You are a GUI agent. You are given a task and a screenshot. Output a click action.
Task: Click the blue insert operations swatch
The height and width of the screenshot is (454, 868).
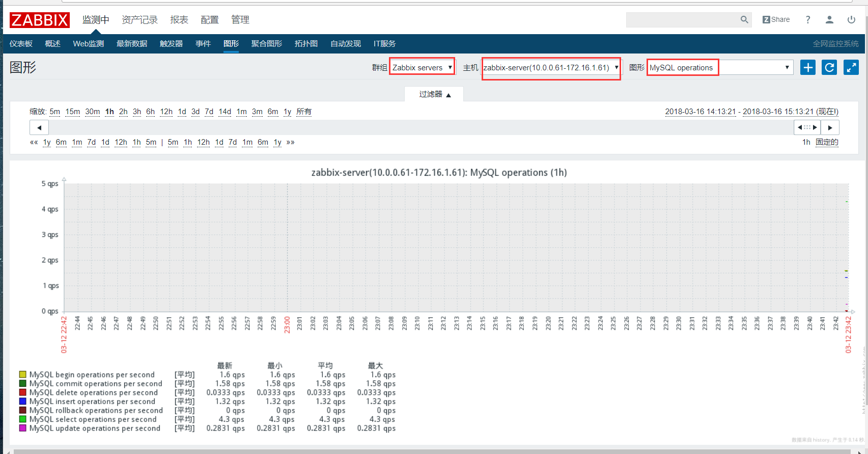click(x=22, y=402)
